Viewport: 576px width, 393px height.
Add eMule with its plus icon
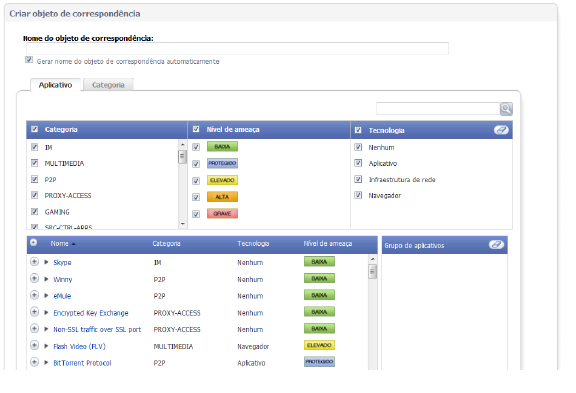tap(34, 295)
